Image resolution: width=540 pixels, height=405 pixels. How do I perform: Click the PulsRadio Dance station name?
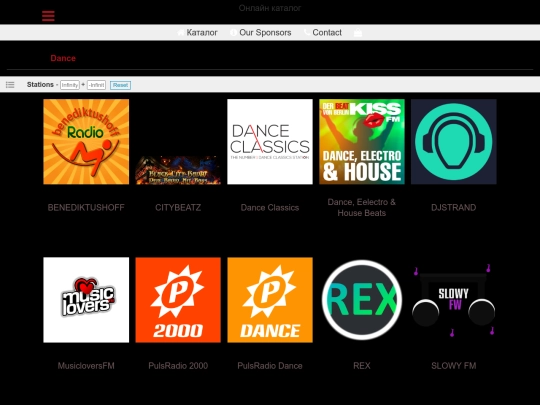(x=270, y=366)
